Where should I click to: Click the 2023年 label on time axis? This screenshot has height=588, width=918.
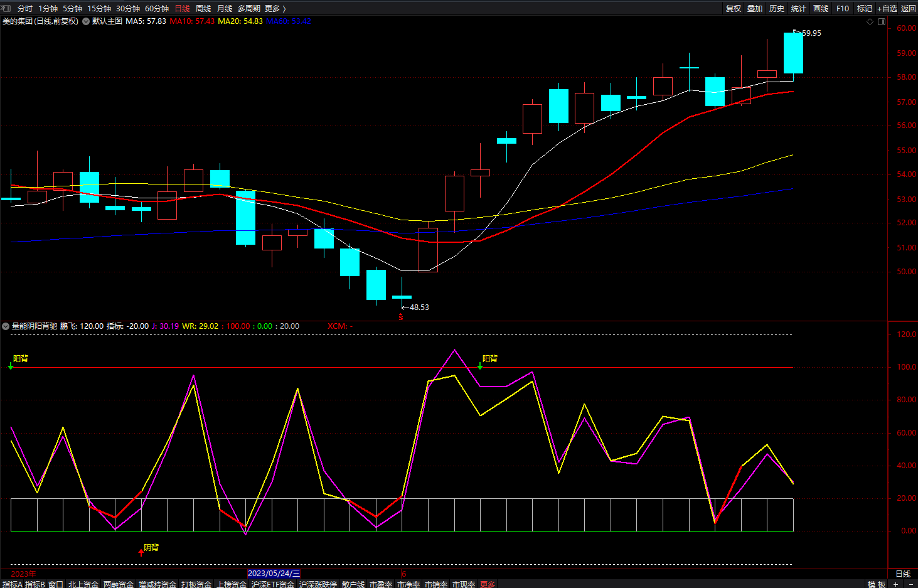[23, 574]
